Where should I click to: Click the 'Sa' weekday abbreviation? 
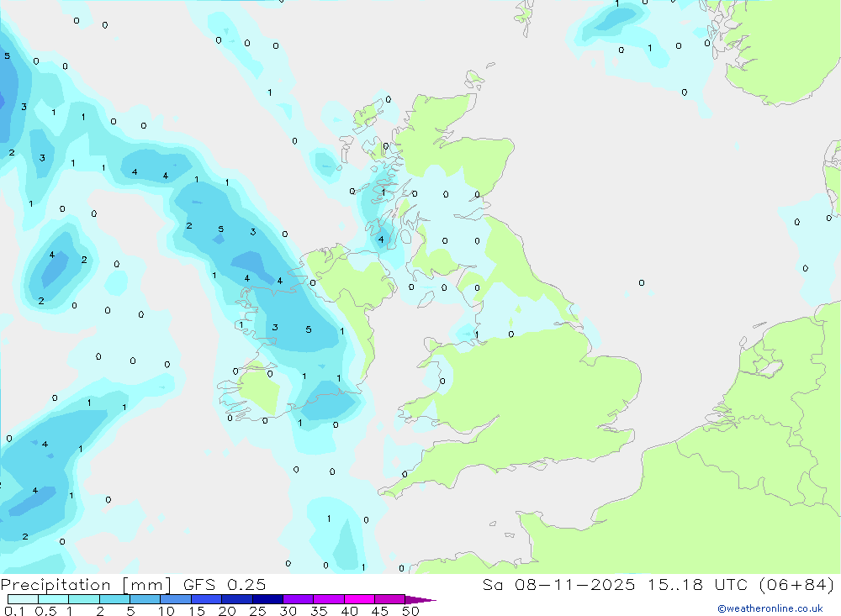pyautogui.click(x=493, y=585)
